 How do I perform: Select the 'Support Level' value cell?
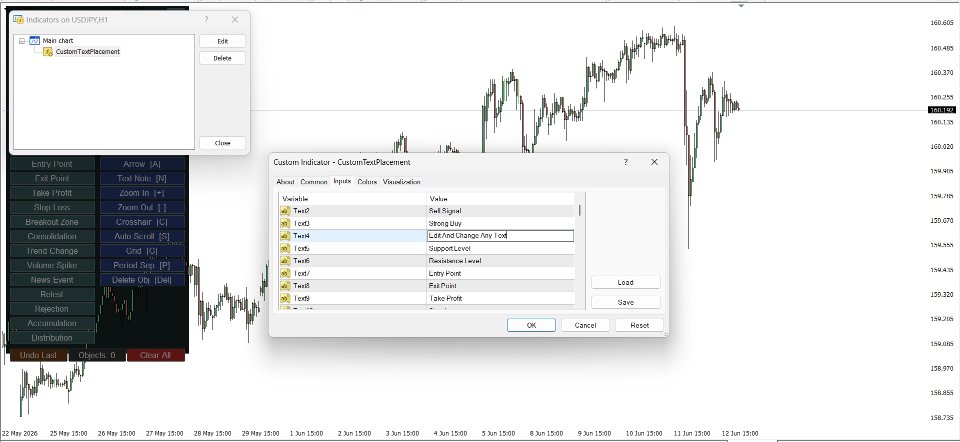click(500, 249)
